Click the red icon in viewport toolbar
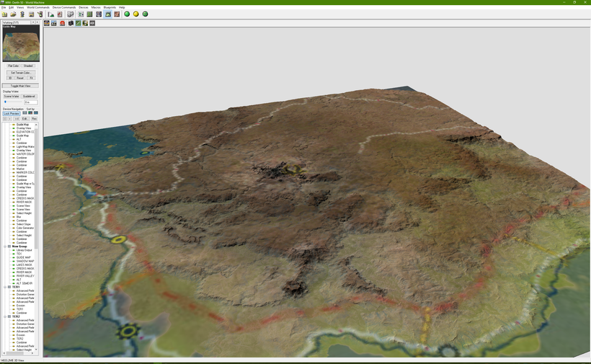This screenshot has height=364, width=591. tap(63, 23)
